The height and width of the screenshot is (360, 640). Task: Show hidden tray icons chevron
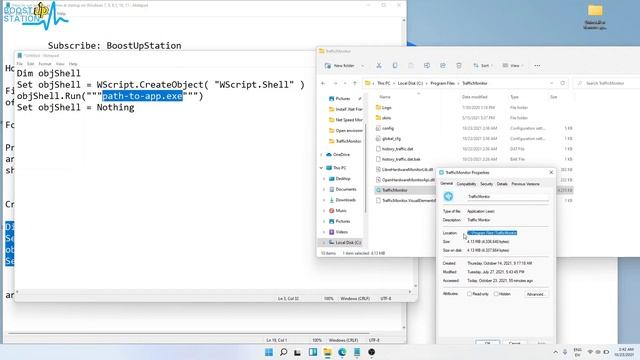coord(556,352)
